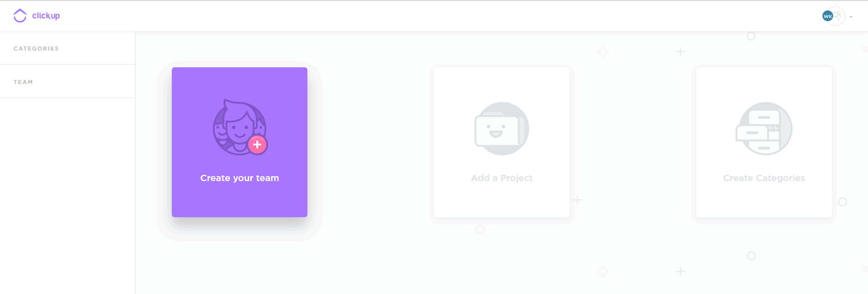Viewport: 868px width, 294px height.
Task: Select the Add a Project label
Action: point(502,178)
